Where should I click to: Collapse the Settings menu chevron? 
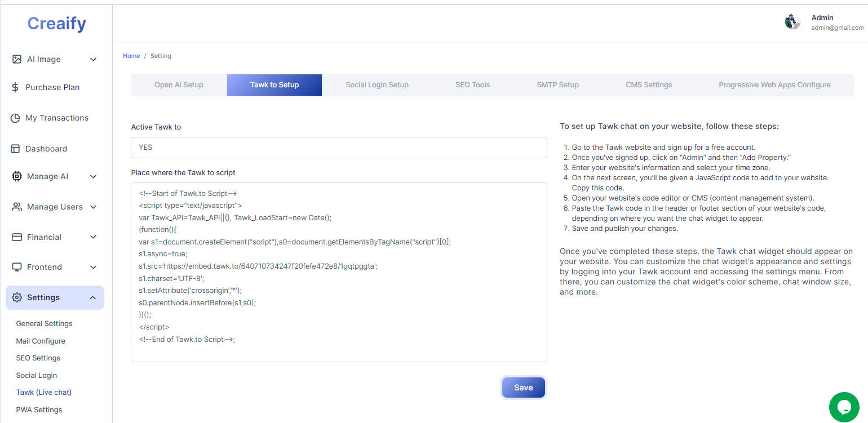(x=94, y=297)
